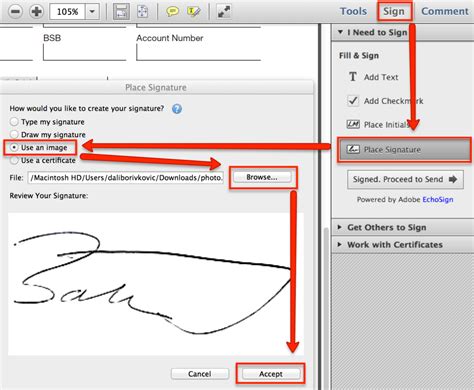474x390 pixels.
Task: Add a sticky note comment
Action: click(172, 12)
